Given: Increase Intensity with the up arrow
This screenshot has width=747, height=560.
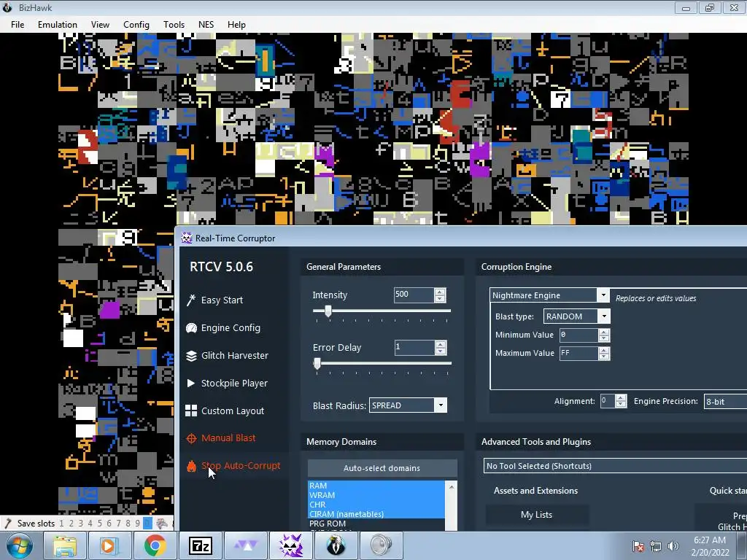Looking at the screenshot, I should click(x=440, y=292).
